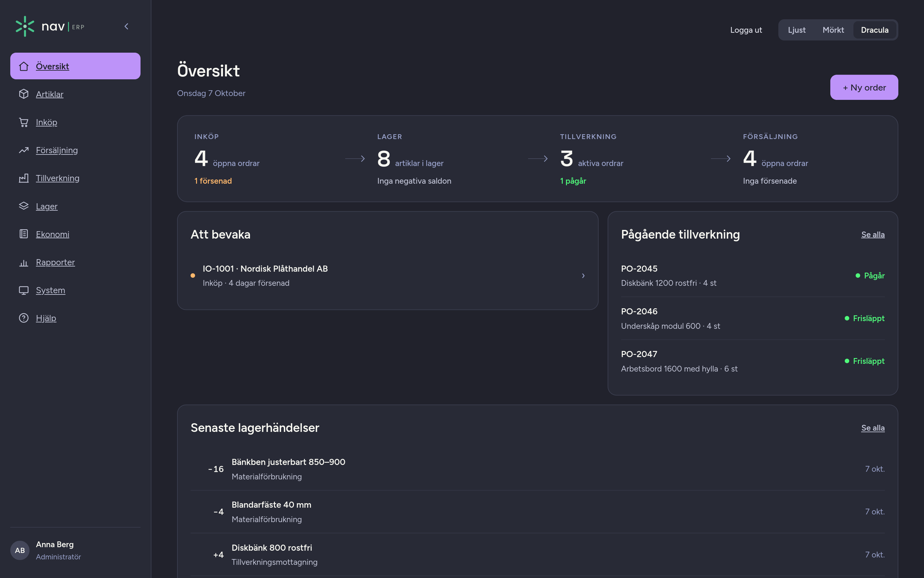924x578 pixels.
Task: Click the Blandarfäste 40 mm event
Action: (538, 512)
